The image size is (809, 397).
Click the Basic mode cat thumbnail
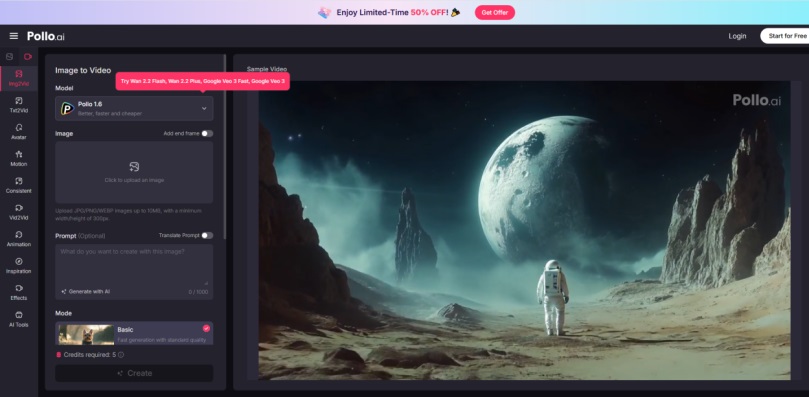86,335
